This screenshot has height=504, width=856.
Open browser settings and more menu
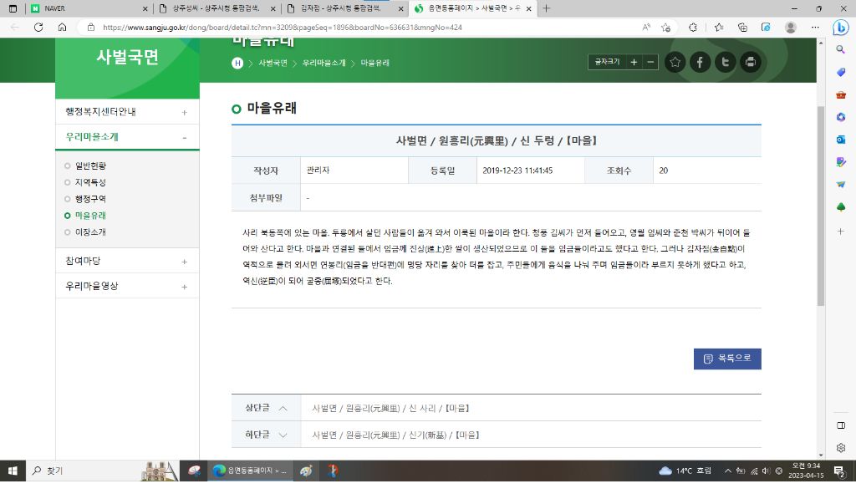[815, 28]
